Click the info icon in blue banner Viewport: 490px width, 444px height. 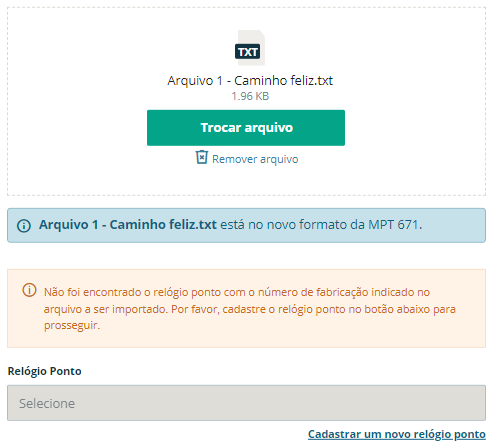click(x=24, y=226)
